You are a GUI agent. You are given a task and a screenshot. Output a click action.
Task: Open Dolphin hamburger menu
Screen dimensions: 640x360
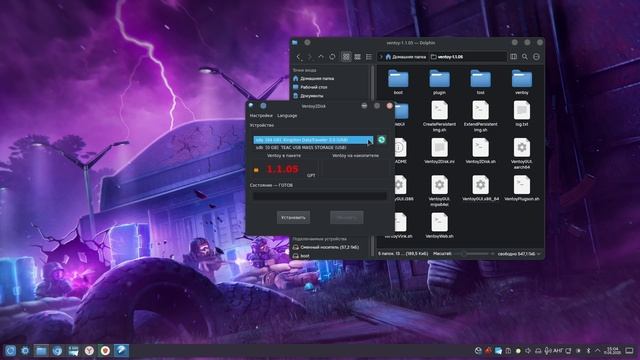536,57
